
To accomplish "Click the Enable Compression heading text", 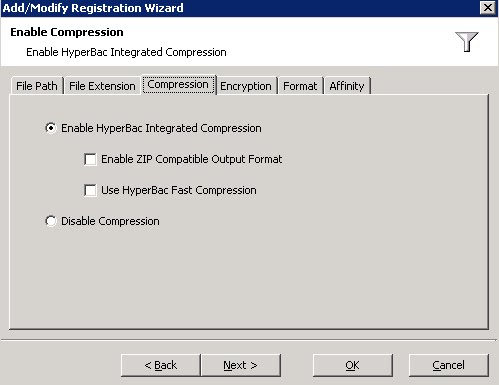I will (67, 32).
